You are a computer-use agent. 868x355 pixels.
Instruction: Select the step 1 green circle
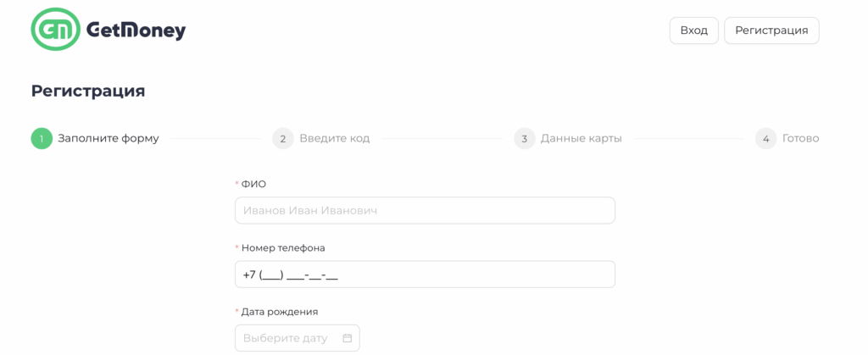[x=42, y=138]
